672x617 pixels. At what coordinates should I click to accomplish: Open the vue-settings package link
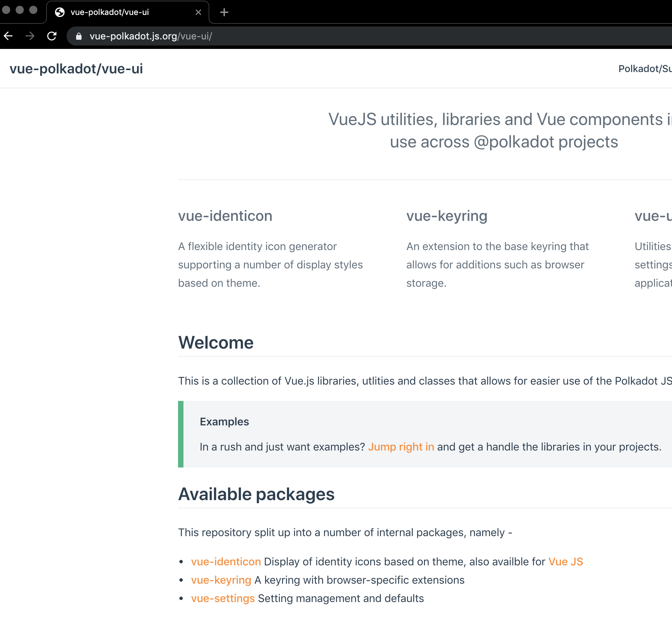223,598
